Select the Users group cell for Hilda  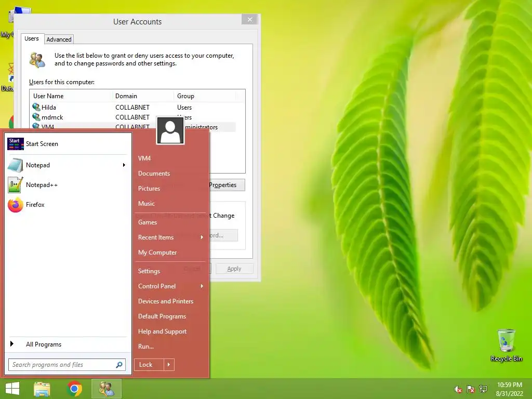184,108
